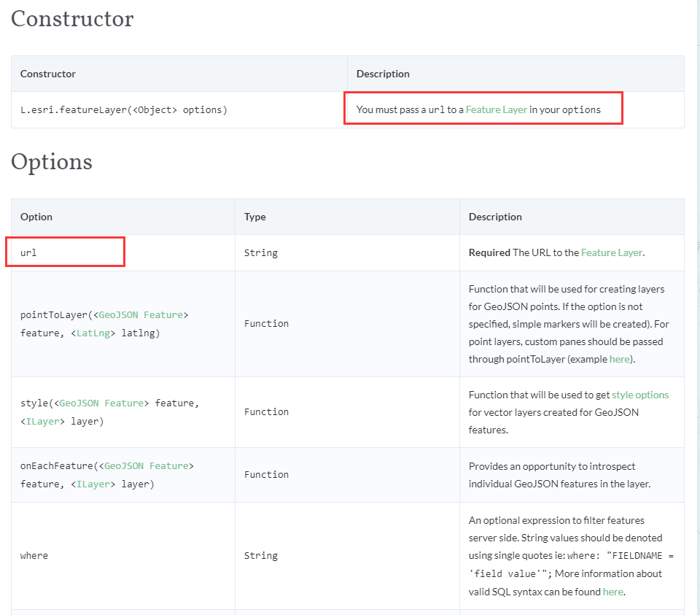Click the url option cell
The width and height of the screenshot is (700, 615).
point(29,252)
